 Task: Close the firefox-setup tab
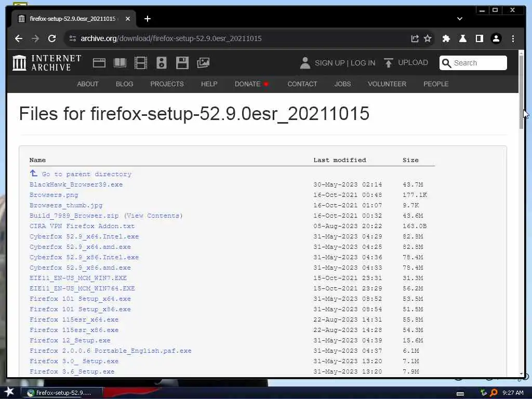pyautogui.click(x=128, y=19)
